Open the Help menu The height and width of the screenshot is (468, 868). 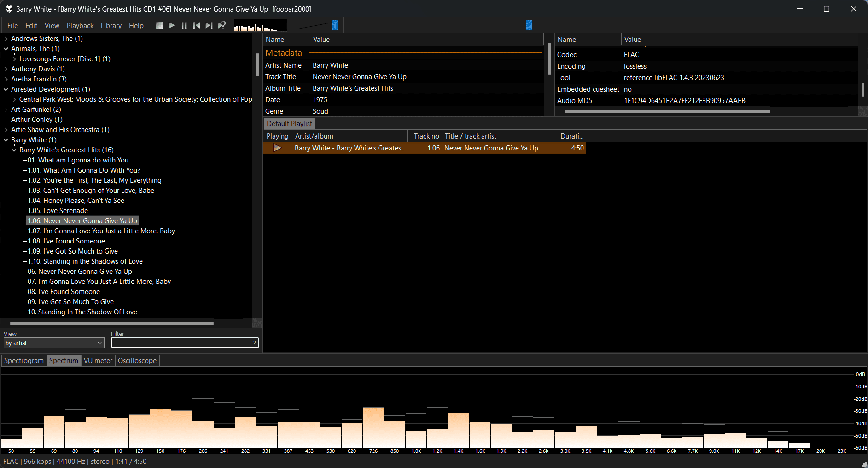pyautogui.click(x=136, y=26)
